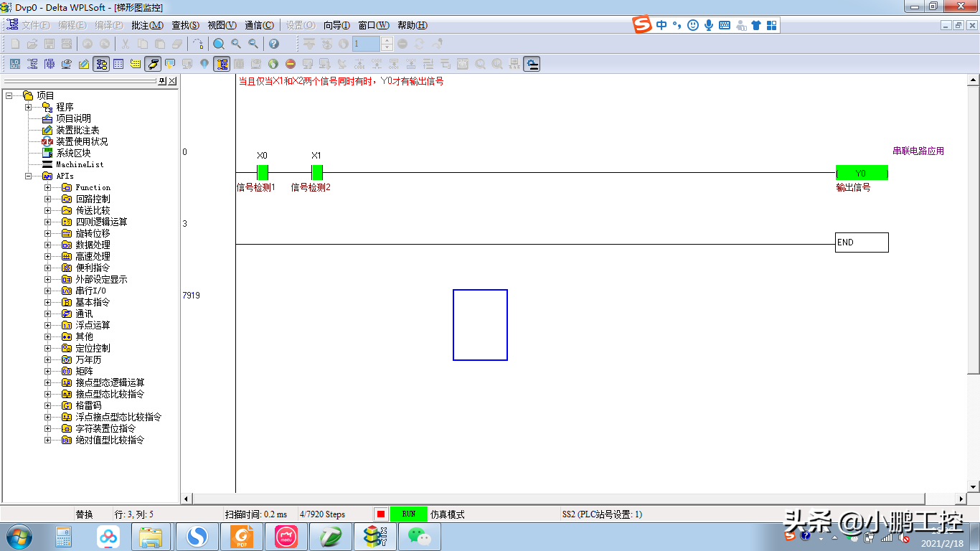
Task: Select MachineList in the project tree
Action: point(80,164)
